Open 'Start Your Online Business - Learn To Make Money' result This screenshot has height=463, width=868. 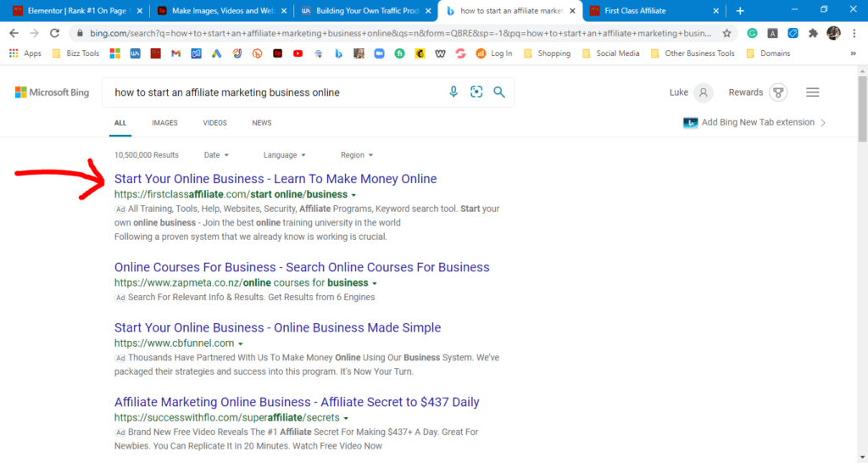[275, 179]
